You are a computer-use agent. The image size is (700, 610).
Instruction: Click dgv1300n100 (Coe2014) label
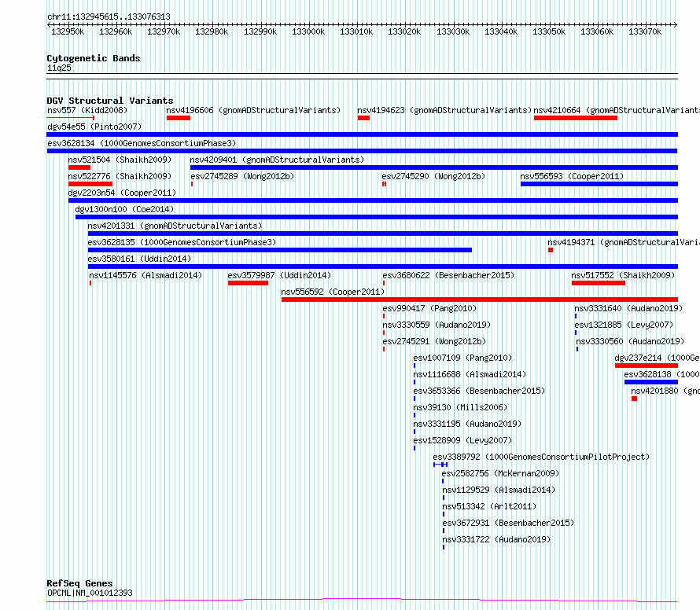click(124, 209)
